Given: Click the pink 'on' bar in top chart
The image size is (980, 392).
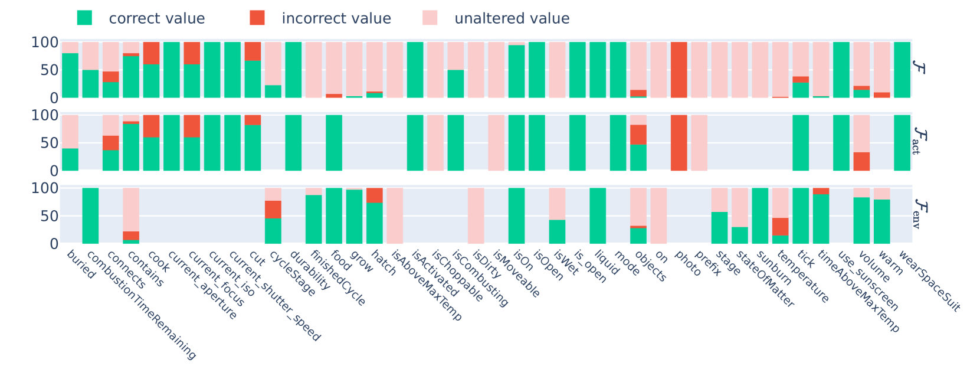Looking at the screenshot, I should (658, 70).
